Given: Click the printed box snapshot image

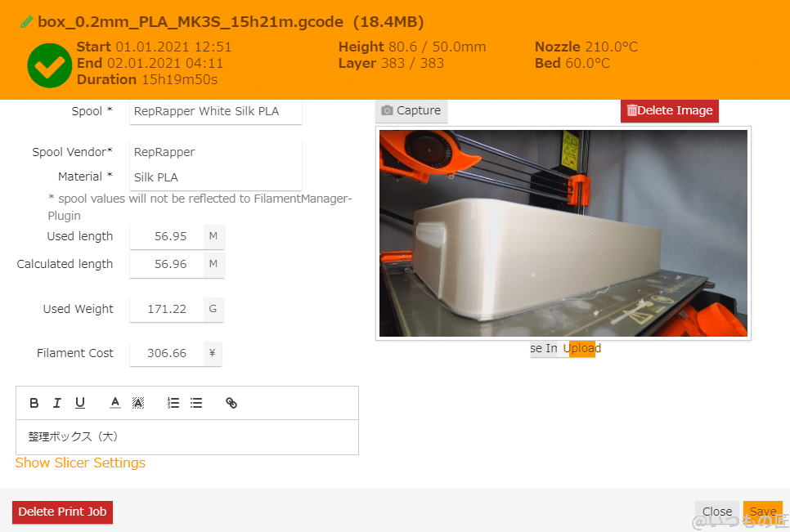Looking at the screenshot, I should tap(563, 233).
